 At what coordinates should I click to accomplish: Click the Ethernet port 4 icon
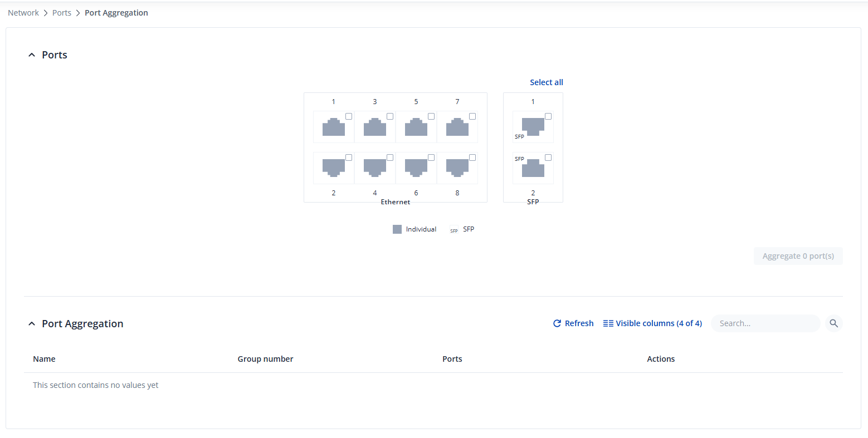tap(374, 168)
